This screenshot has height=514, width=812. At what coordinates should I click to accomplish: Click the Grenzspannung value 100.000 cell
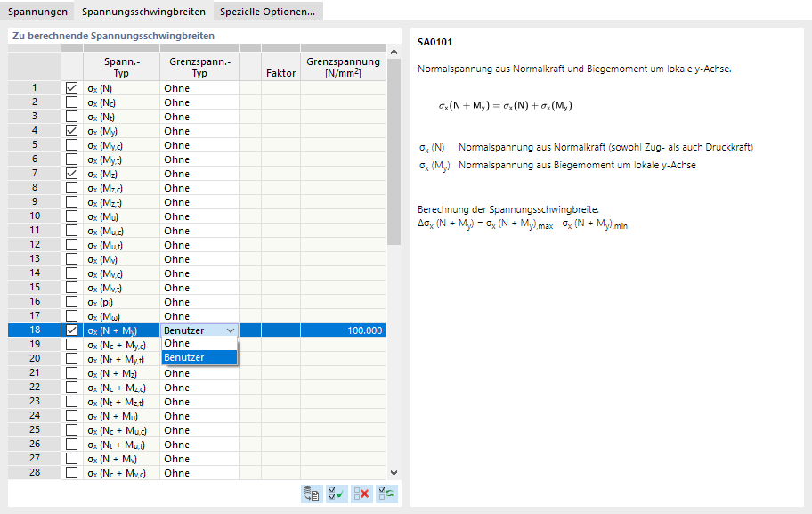click(343, 330)
